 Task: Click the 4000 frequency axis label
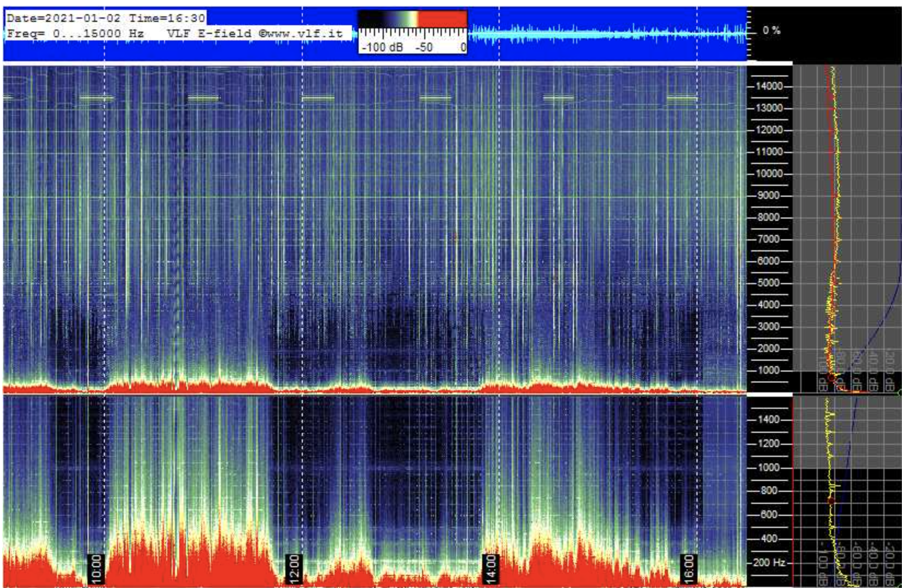768,305
